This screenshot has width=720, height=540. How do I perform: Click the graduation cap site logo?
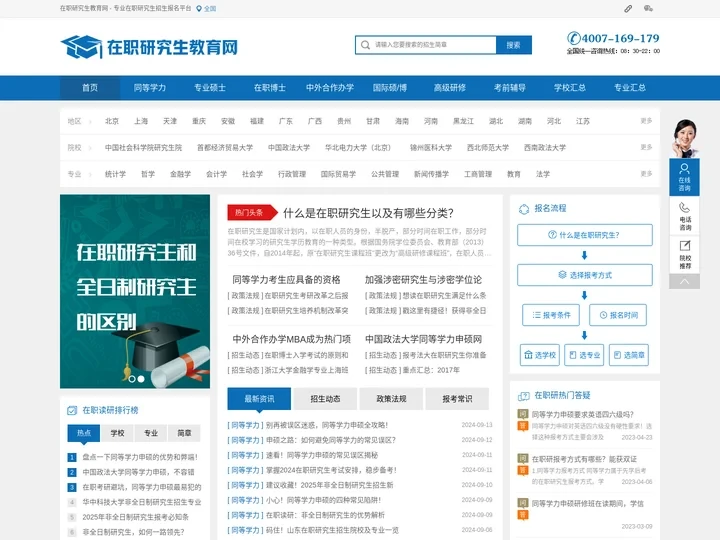[x=81, y=46]
